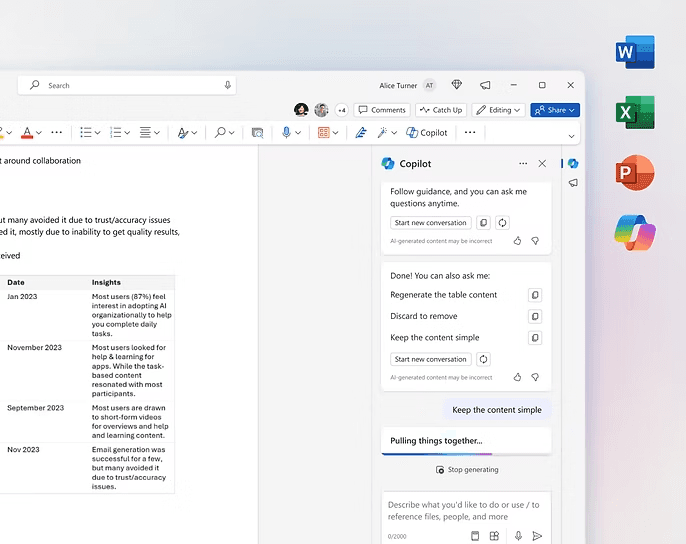The width and height of the screenshot is (686, 544).
Task: Click first Start new conversation button
Action: point(430,222)
